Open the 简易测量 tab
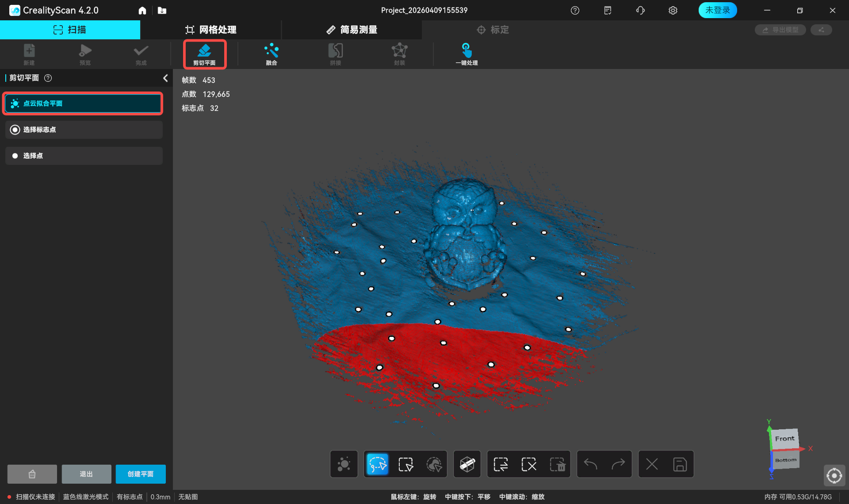The height and width of the screenshot is (504, 849). tap(352, 30)
